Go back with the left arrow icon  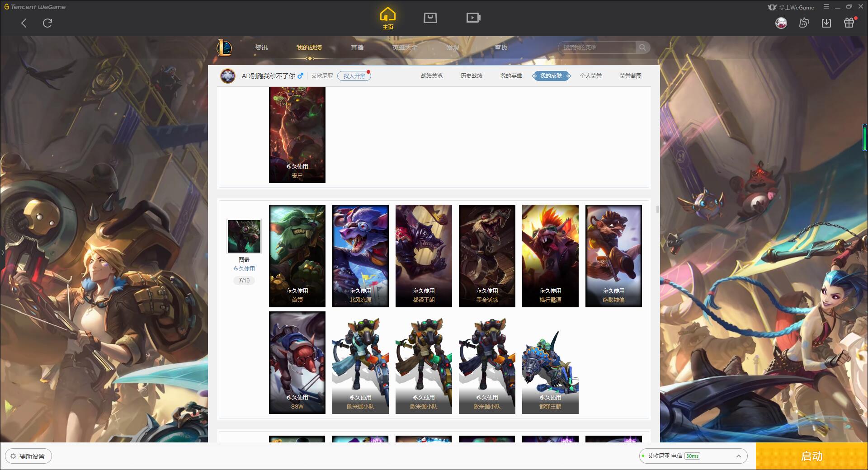pos(24,23)
